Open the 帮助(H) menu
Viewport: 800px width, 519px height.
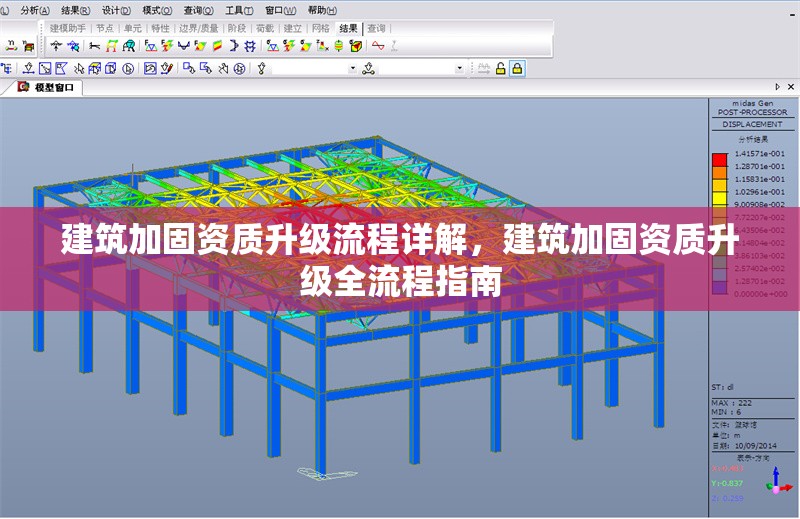coord(322,10)
